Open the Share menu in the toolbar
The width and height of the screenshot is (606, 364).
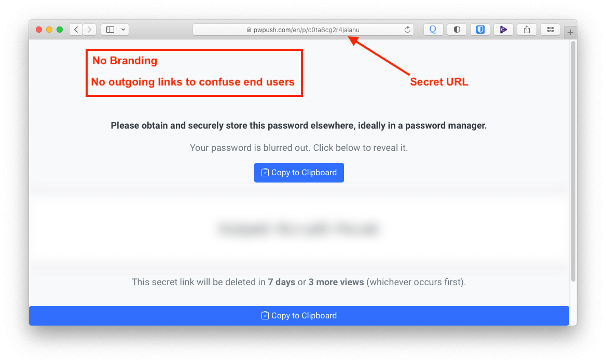527,30
